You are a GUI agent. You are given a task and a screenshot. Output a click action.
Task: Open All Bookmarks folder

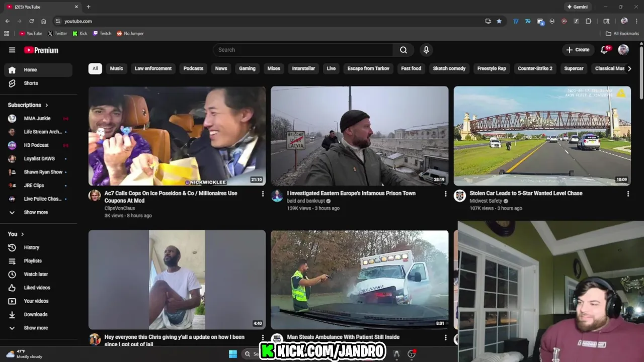622,34
